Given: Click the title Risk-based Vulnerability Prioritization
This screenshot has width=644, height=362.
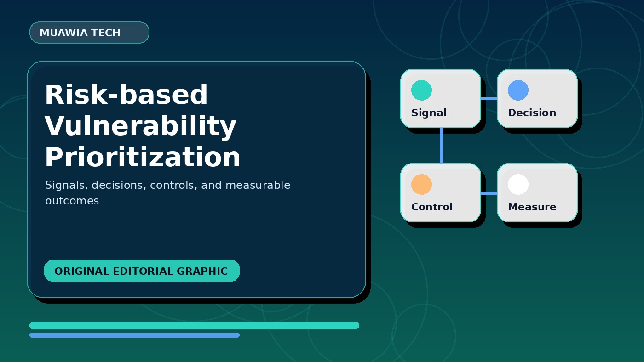Looking at the screenshot, I should [x=143, y=126].
